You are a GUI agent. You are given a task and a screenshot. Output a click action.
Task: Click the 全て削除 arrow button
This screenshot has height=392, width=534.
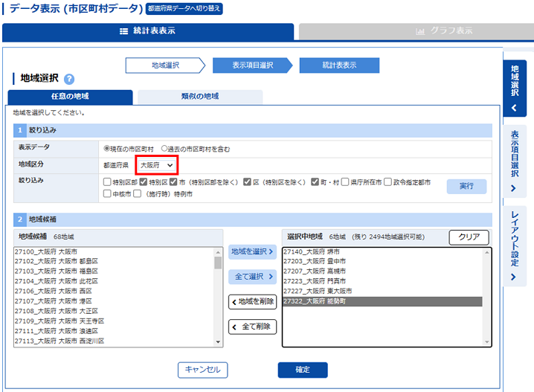[x=252, y=327]
